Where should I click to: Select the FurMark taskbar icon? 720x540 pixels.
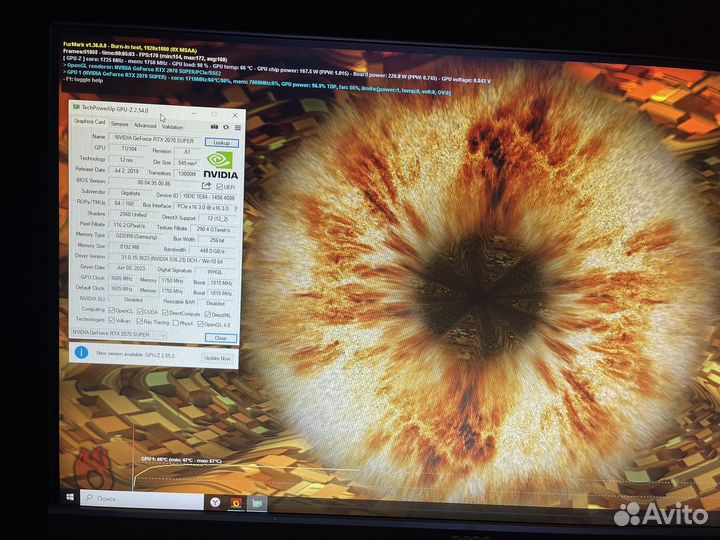tap(236, 503)
